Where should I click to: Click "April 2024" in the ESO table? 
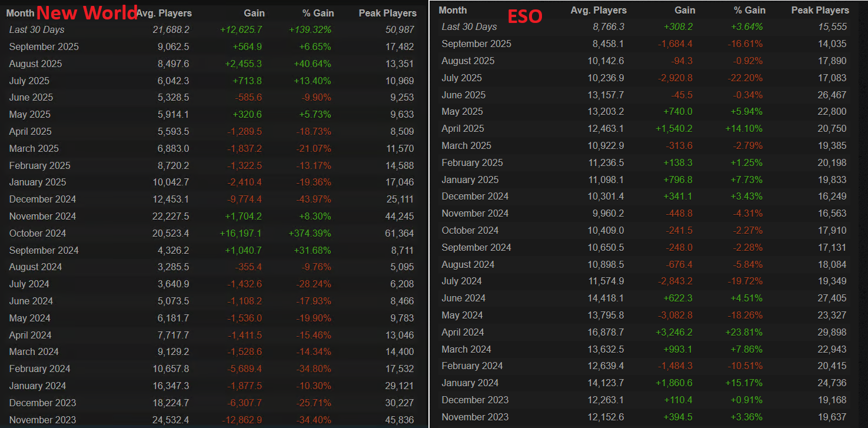[463, 332]
